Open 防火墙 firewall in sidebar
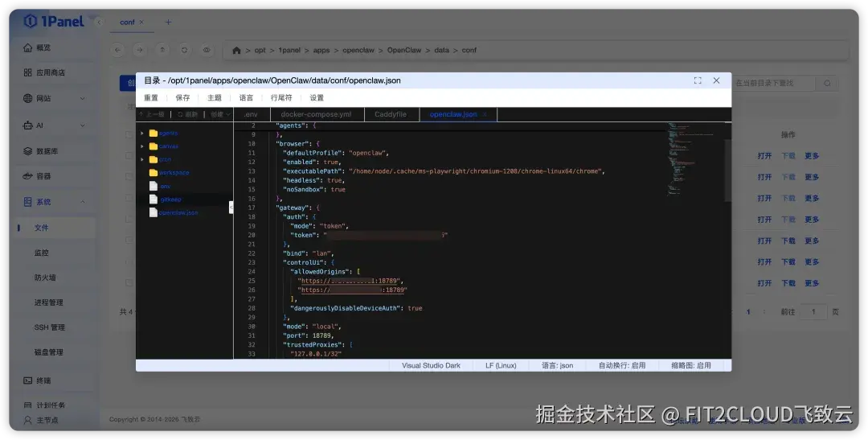868x440 pixels. tap(45, 278)
